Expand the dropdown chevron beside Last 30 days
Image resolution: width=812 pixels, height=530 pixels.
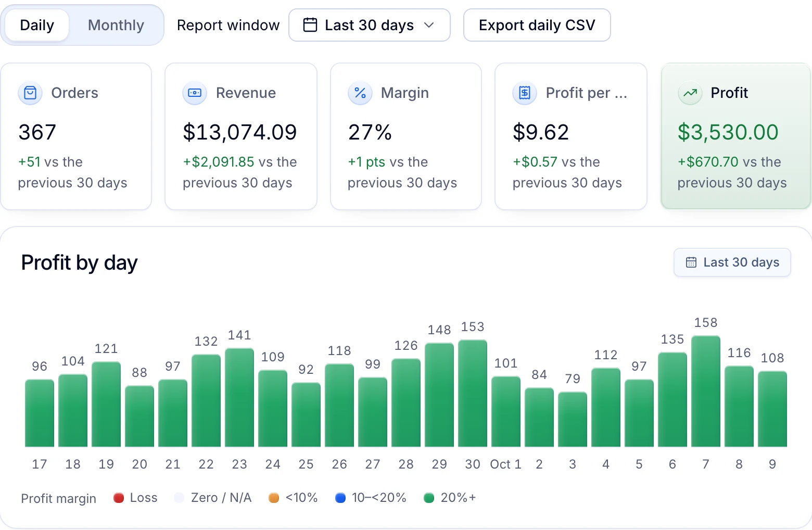coord(429,25)
